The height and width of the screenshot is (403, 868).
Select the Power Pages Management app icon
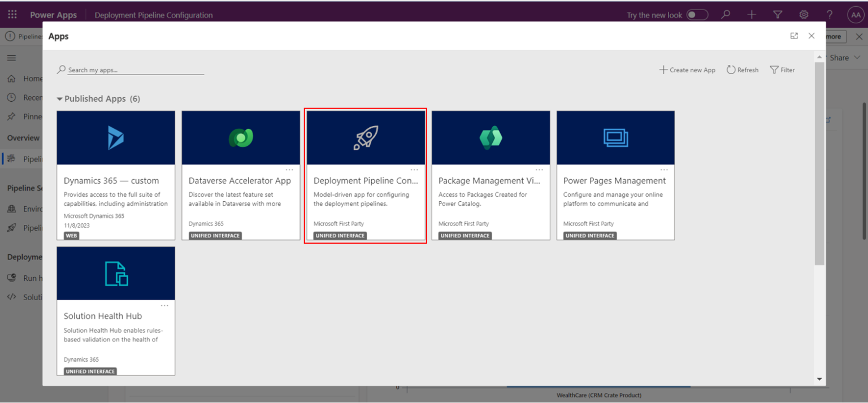tap(615, 137)
